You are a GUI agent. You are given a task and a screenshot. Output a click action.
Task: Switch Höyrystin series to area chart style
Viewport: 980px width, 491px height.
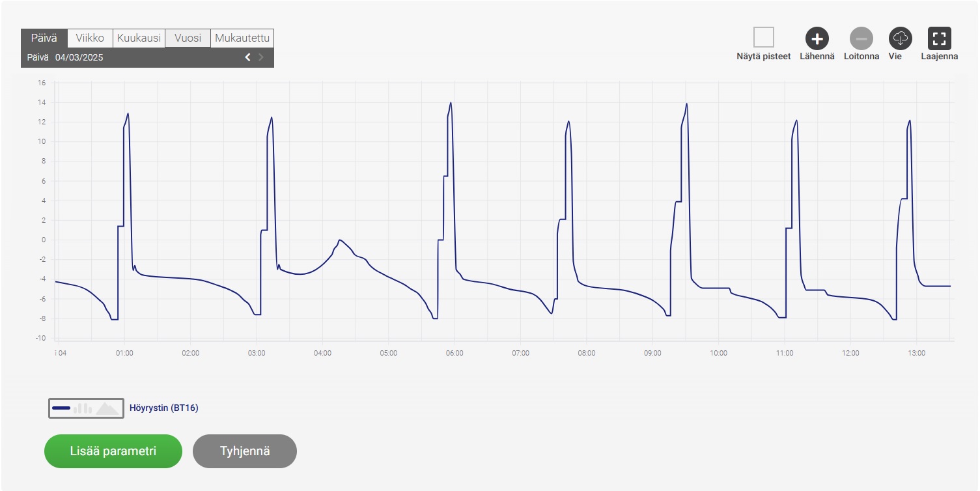click(x=107, y=408)
